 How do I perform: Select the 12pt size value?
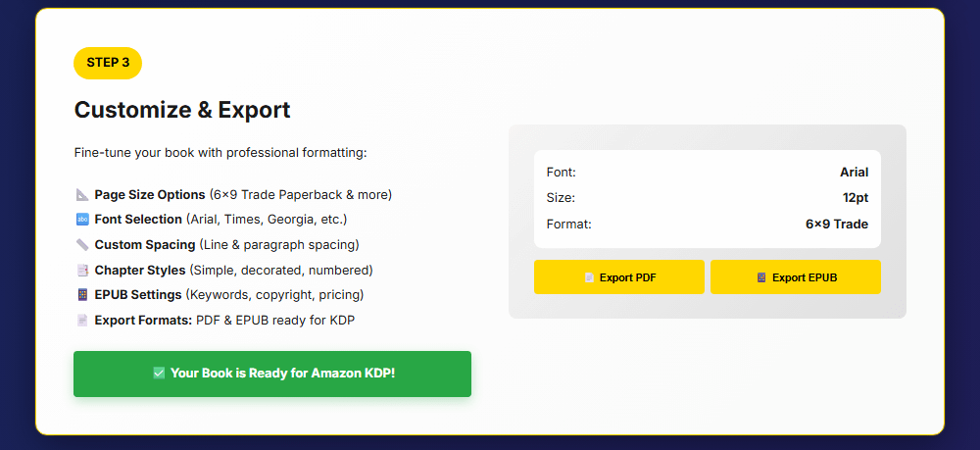point(855,198)
